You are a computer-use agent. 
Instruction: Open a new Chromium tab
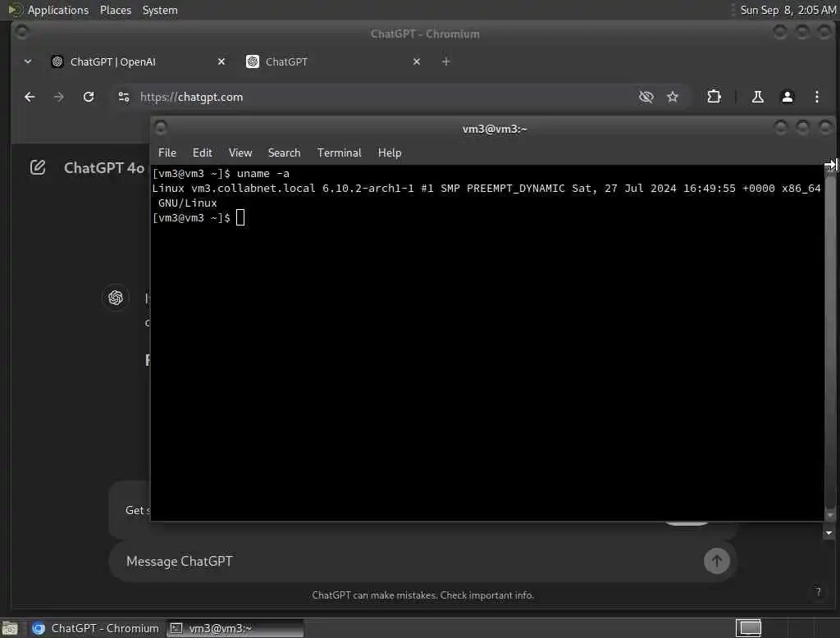(445, 62)
